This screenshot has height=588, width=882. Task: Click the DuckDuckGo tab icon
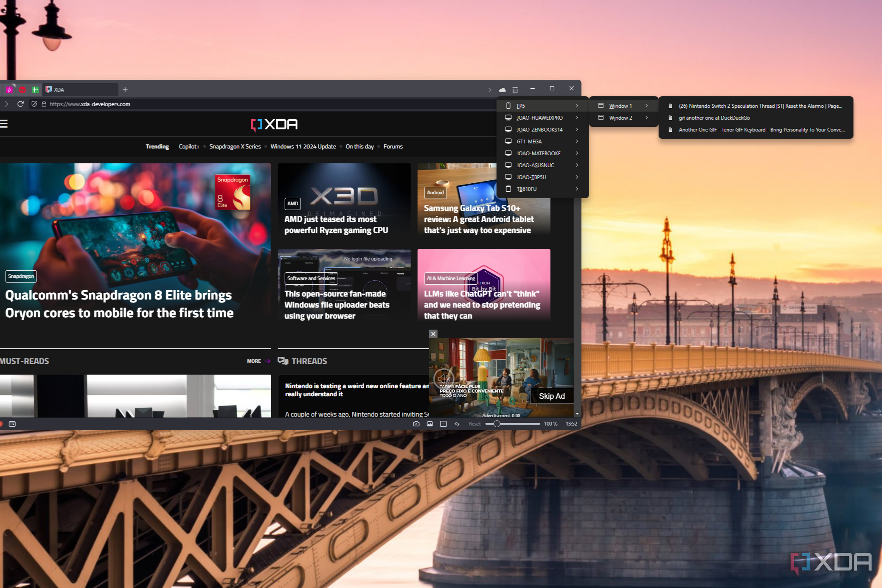tap(670, 118)
